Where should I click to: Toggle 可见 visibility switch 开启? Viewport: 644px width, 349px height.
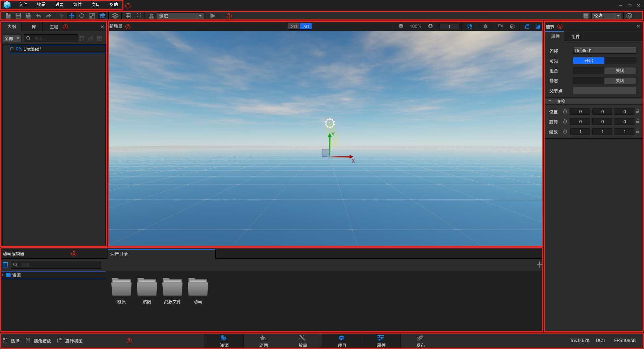coord(604,60)
